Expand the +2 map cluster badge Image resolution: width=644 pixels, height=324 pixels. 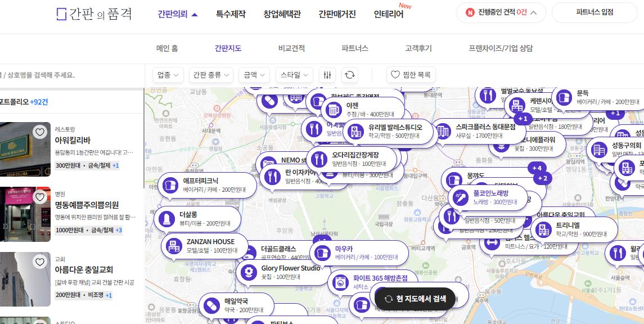point(542,178)
